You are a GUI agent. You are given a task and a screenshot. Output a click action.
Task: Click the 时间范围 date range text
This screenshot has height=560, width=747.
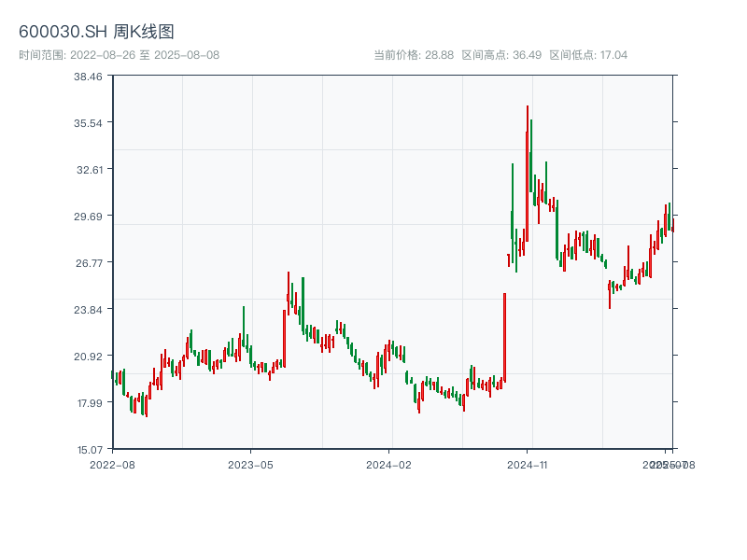(119, 55)
